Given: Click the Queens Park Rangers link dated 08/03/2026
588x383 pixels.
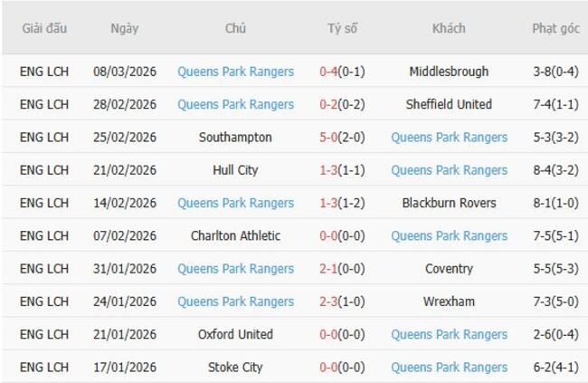Looking at the screenshot, I should (236, 72).
